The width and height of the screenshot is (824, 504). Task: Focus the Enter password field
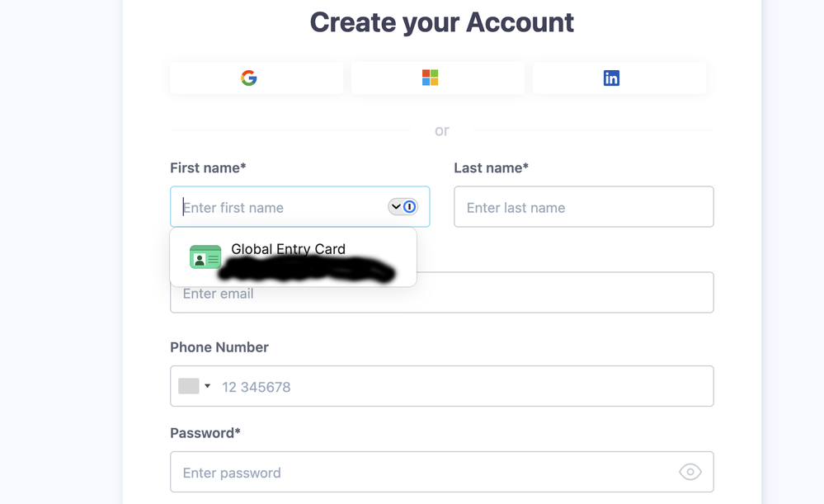421,472
